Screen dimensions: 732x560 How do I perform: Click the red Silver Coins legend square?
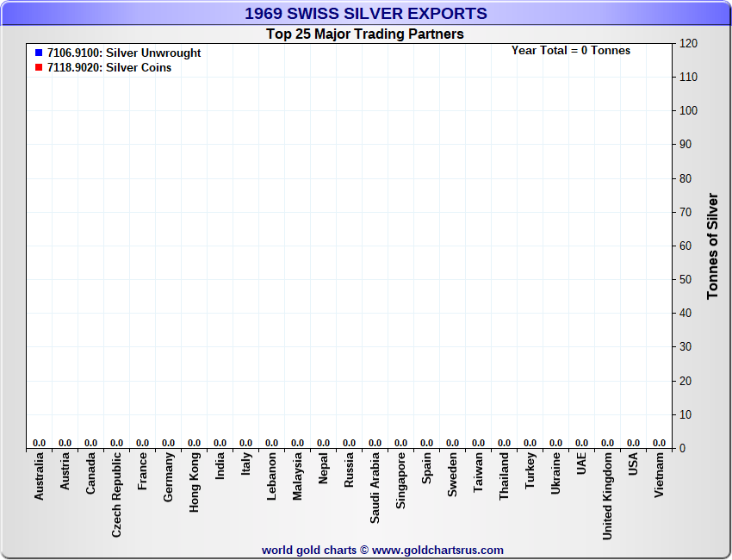point(39,68)
